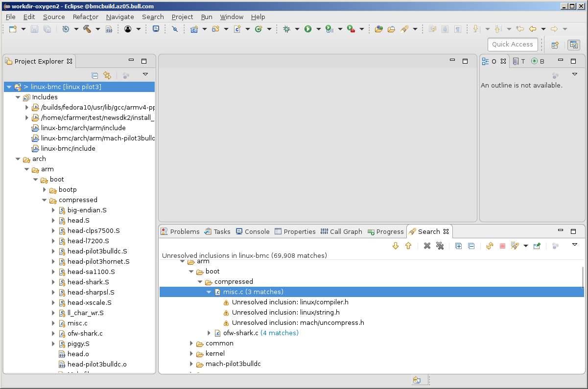The image size is (588, 389).
Task: Toggle Link with Editor in Project Explorer
Action: point(107,75)
